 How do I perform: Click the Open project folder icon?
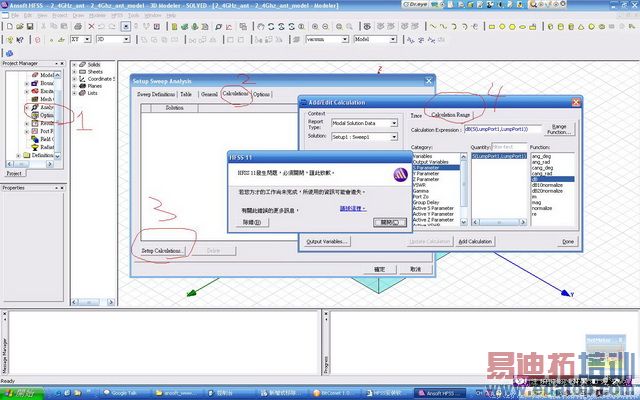20,27
